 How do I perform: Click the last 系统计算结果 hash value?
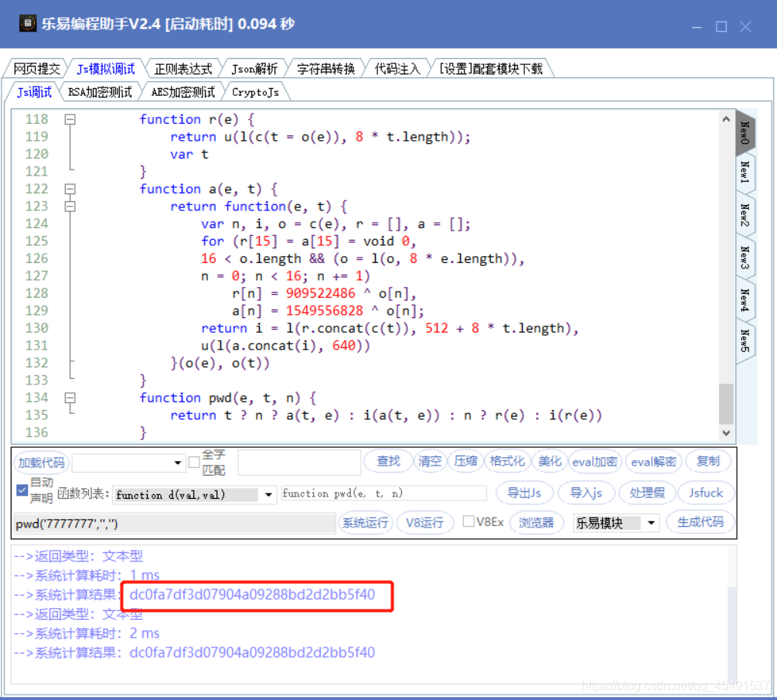[252, 652]
